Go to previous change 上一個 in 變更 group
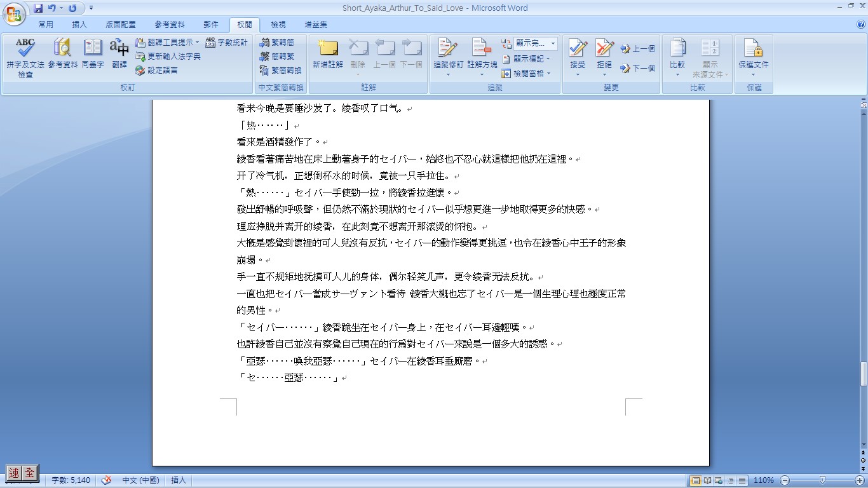The width and height of the screenshot is (868, 488). 638,49
